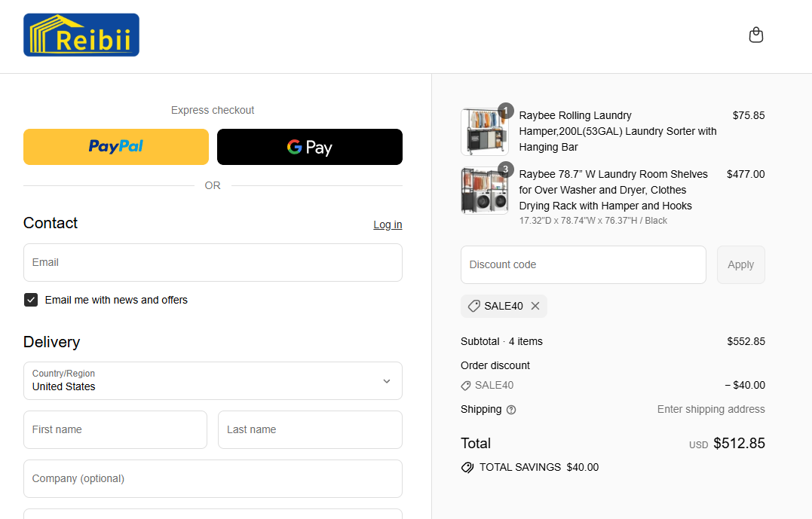Remove the SALE40 discount tag

(x=535, y=306)
